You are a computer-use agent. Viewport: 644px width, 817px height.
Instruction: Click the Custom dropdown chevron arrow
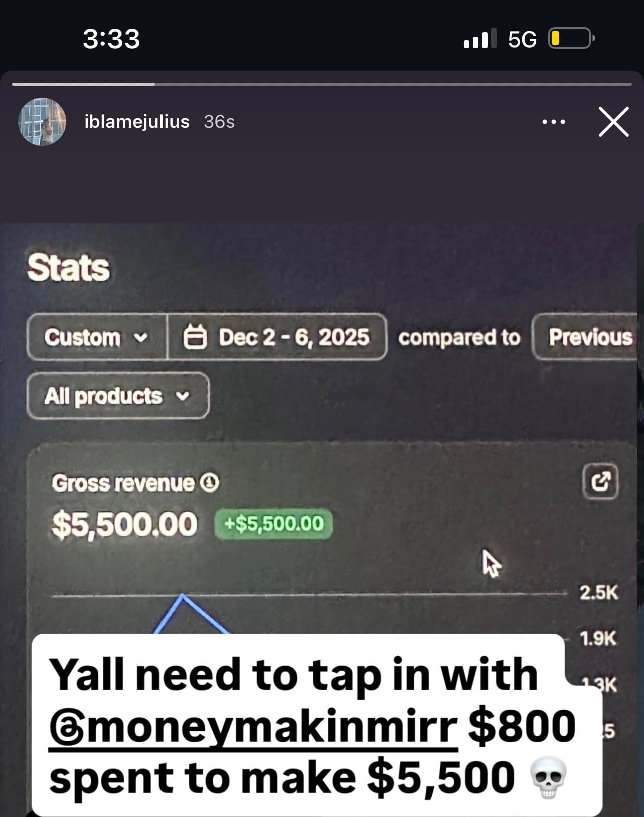[x=142, y=338]
